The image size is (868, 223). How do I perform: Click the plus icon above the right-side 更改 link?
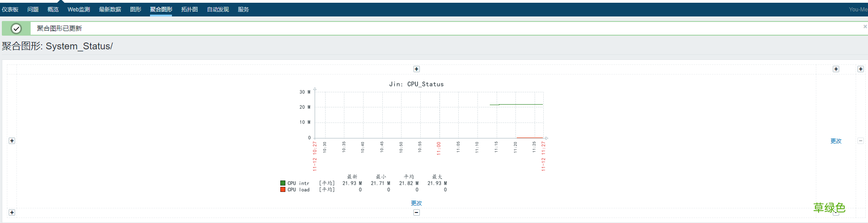point(836,69)
